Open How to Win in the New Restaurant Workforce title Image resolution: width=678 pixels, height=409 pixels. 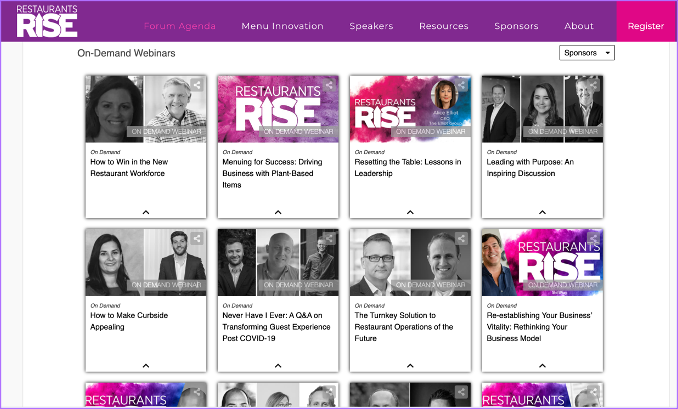129,167
